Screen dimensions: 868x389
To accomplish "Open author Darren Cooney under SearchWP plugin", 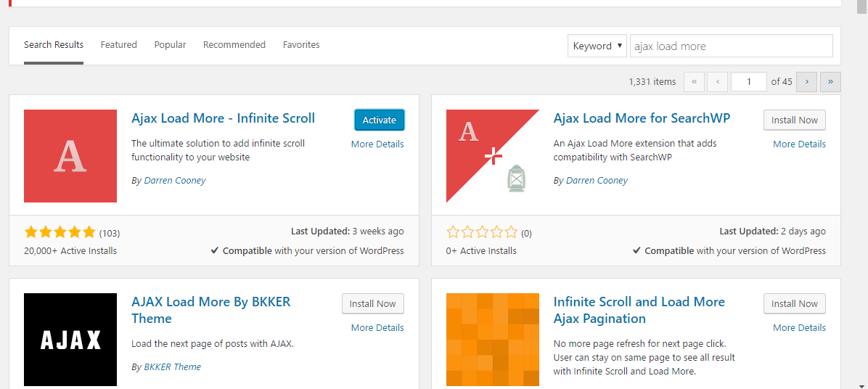I will pyautogui.click(x=597, y=181).
